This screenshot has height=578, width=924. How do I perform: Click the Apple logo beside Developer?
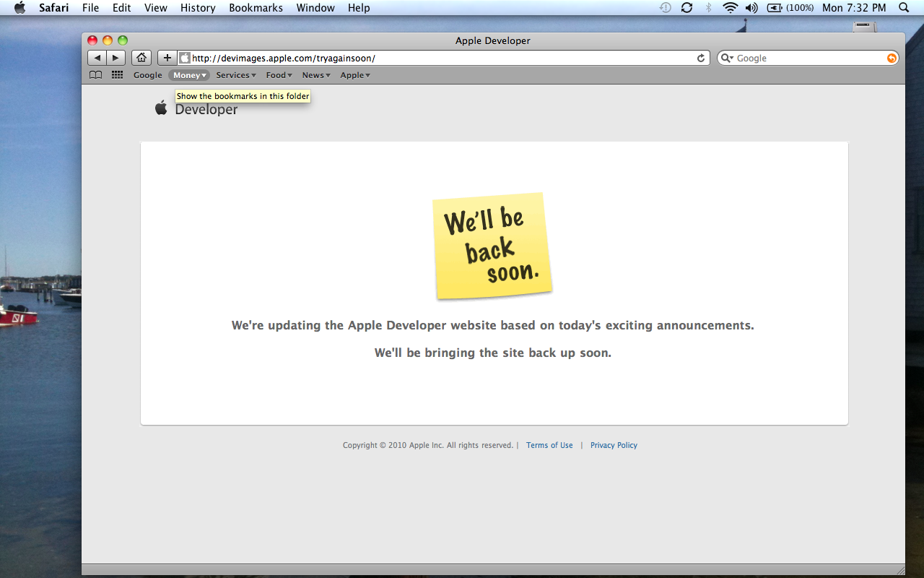(x=161, y=108)
